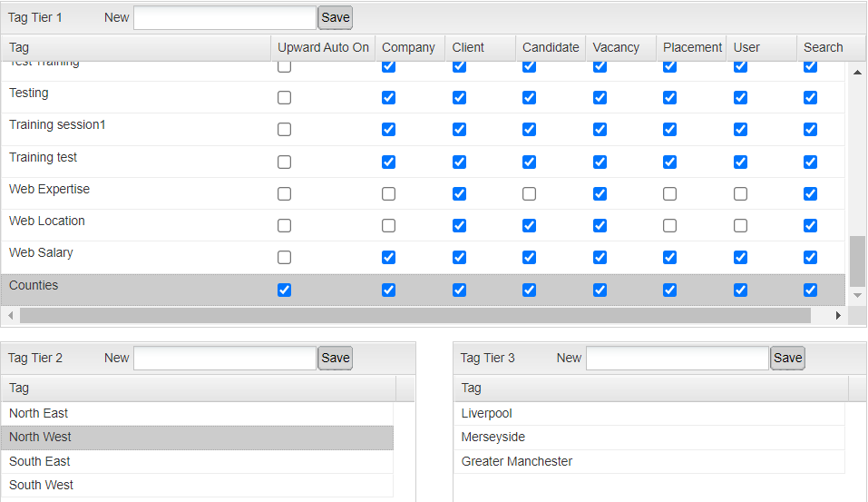Image resolution: width=868 pixels, height=502 pixels.
Task: Check User for Web Expertise
Action: coord(740,193)
